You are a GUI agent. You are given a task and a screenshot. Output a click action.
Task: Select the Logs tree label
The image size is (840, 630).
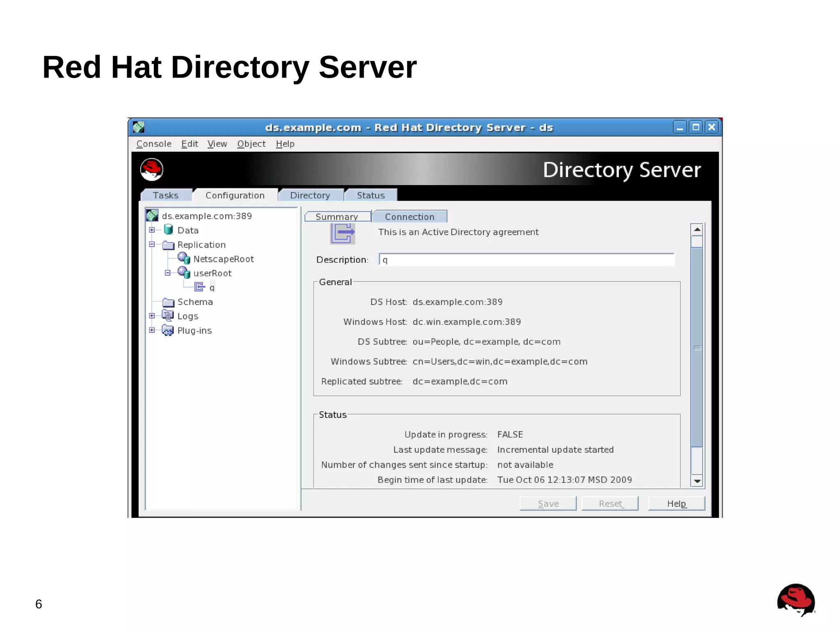(x=188, y=316)
